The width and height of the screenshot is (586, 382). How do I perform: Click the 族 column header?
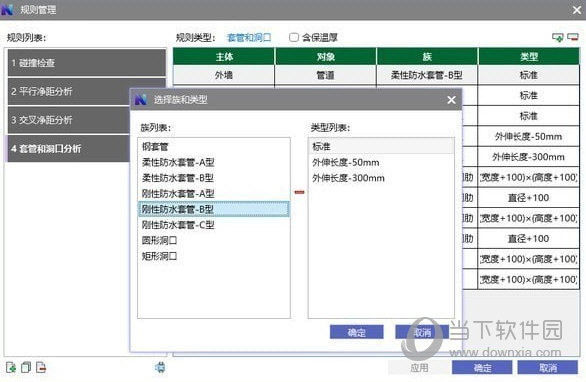(x=427, y=56)
